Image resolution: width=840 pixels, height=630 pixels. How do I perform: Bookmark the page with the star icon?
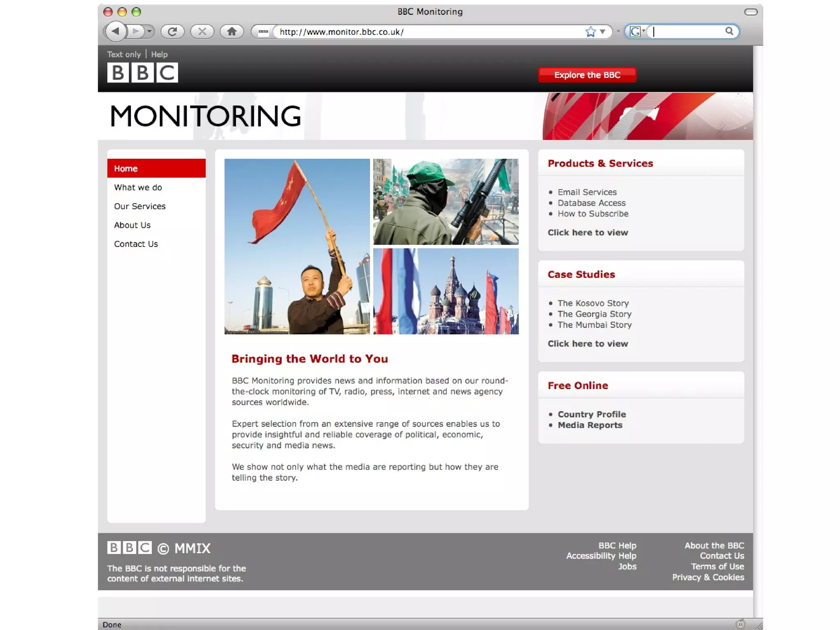590,32
